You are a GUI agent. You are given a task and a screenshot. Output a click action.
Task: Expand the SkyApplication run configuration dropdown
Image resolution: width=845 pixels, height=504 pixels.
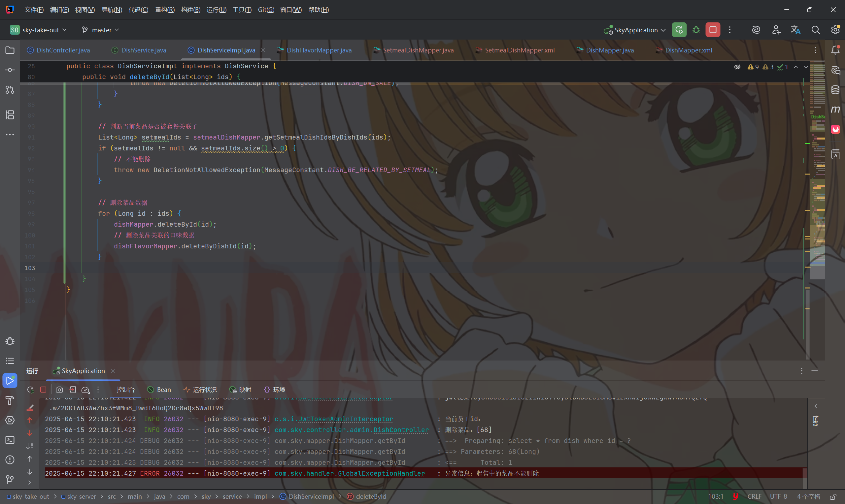(635, 30)
